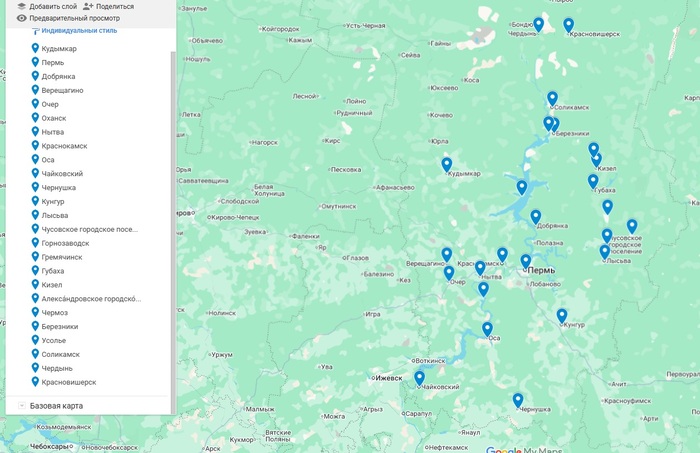Select Губаха in the layer list
The height and width of the screenshot is (453, 700).
[x=53, y=270]
